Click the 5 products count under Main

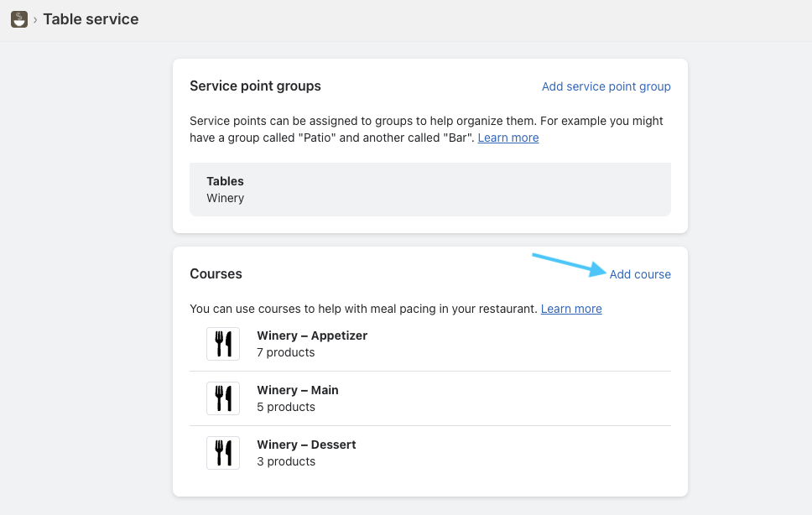pos(285,407)
